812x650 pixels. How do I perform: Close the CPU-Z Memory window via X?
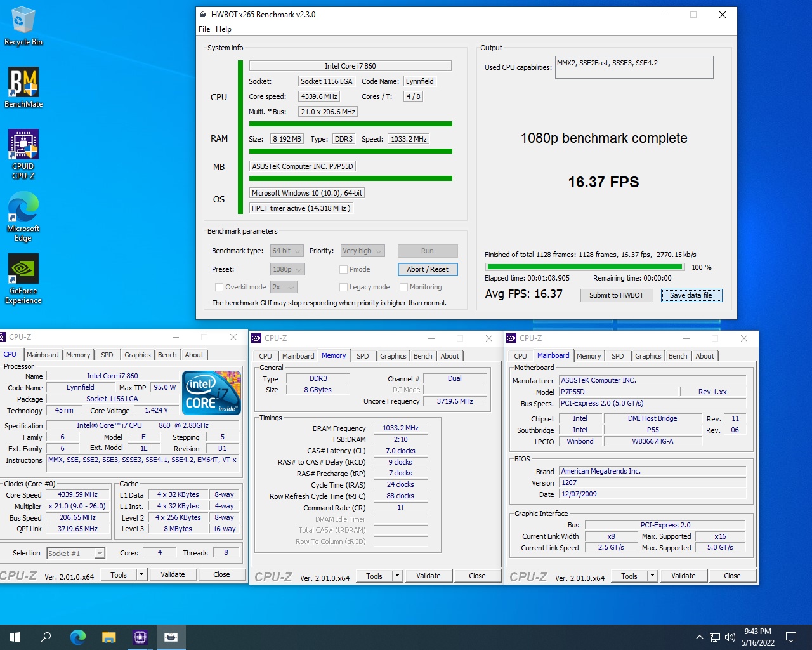click(489, 338)
